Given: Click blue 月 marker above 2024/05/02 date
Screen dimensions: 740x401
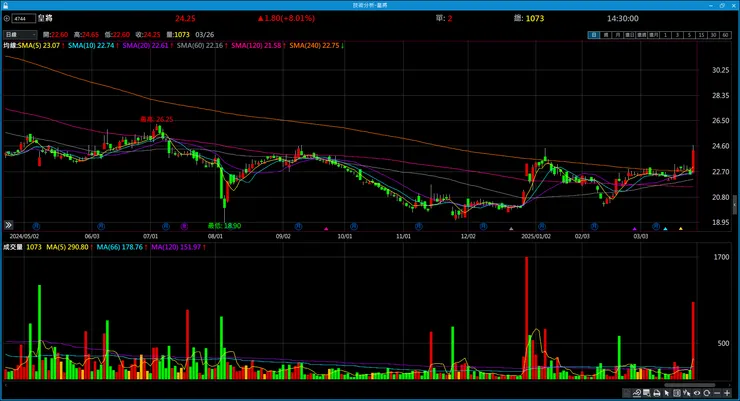Looking at the screenshot, I should pos(36,226).
